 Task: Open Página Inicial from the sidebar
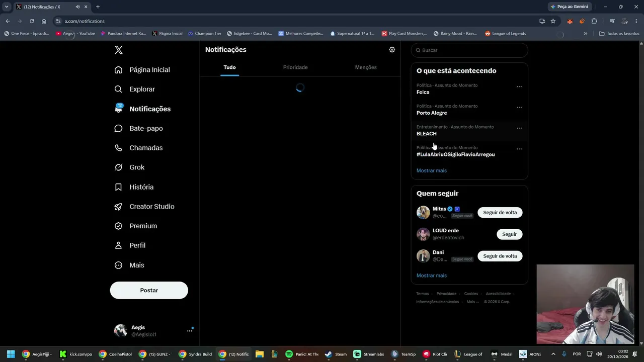pyautogui.click(x=142, y=70)
